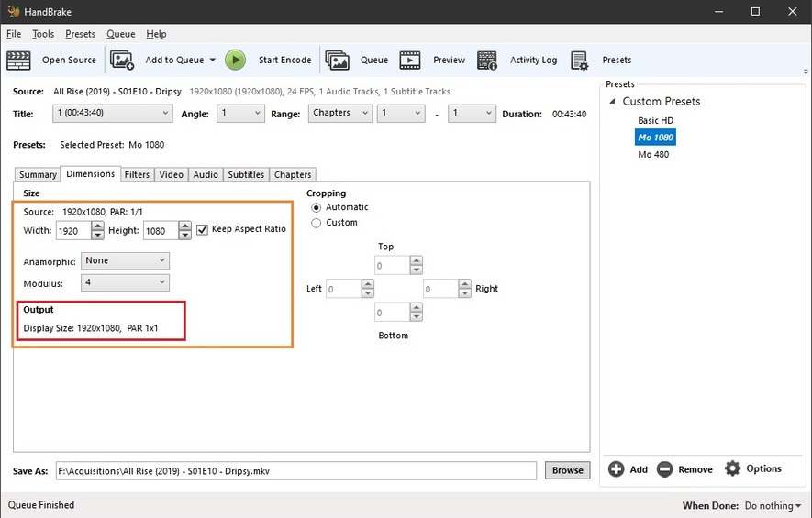Open the ending chapter dropdown
812x518 pixels.
click(472, 114)
